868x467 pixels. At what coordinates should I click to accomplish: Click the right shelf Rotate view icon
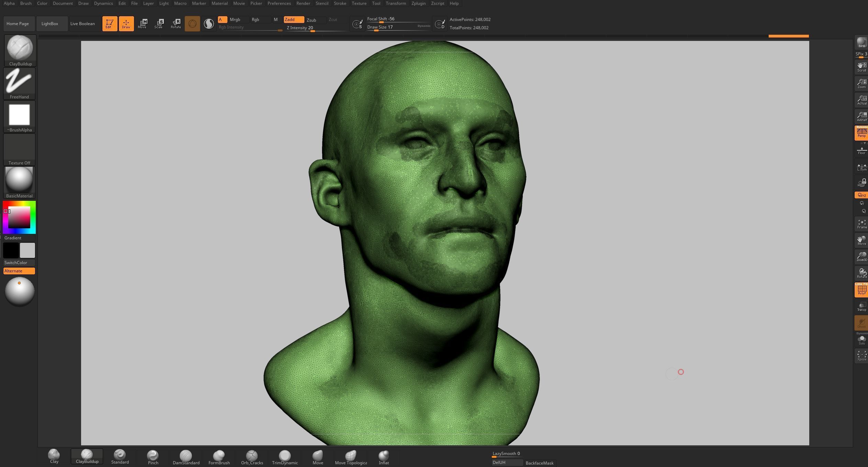pos(861,273)
